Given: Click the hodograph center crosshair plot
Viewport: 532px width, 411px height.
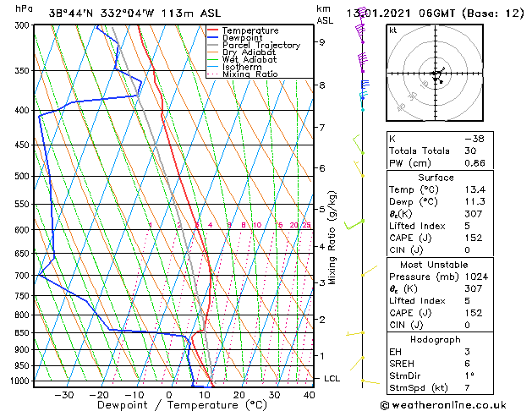Looking at the screenshot, I should click(x=435, y=73).
